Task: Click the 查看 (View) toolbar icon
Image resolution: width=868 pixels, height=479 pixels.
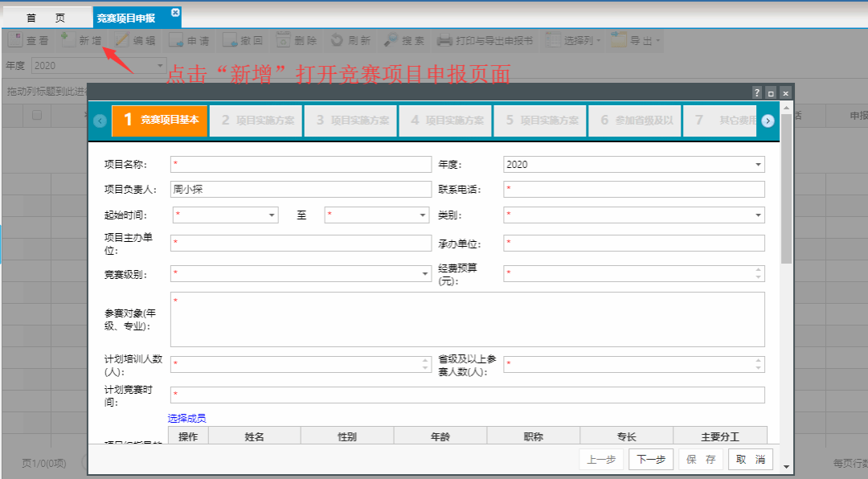Action: point(15,40)
